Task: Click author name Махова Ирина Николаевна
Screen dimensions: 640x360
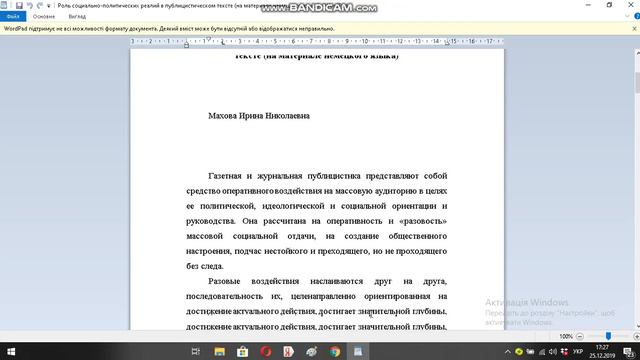Action: coord(259,116)
